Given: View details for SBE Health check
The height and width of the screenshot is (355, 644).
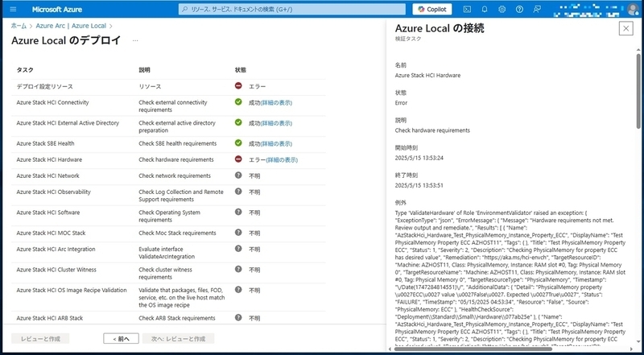Looking at the screenshot, I should point(276,144).
